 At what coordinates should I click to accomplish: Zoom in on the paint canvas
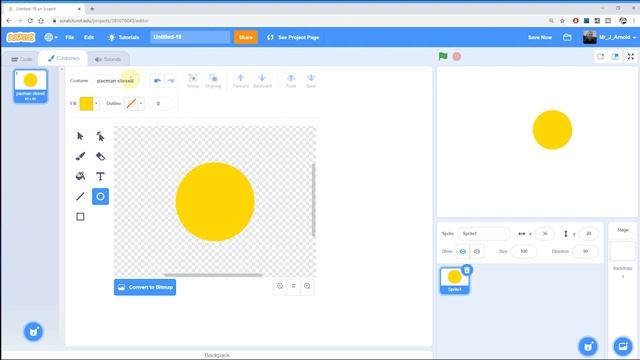pos(307,286)
